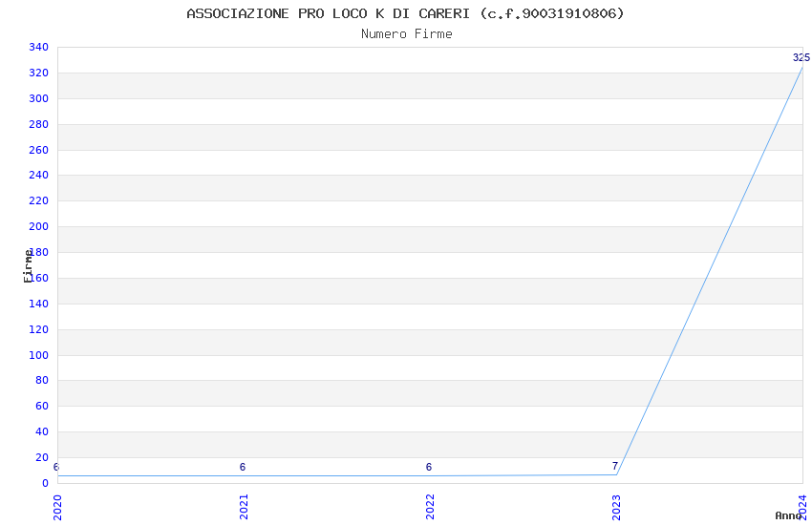
Task: Select the x-axis year label 2021
Action: click(x=244, y=508)
